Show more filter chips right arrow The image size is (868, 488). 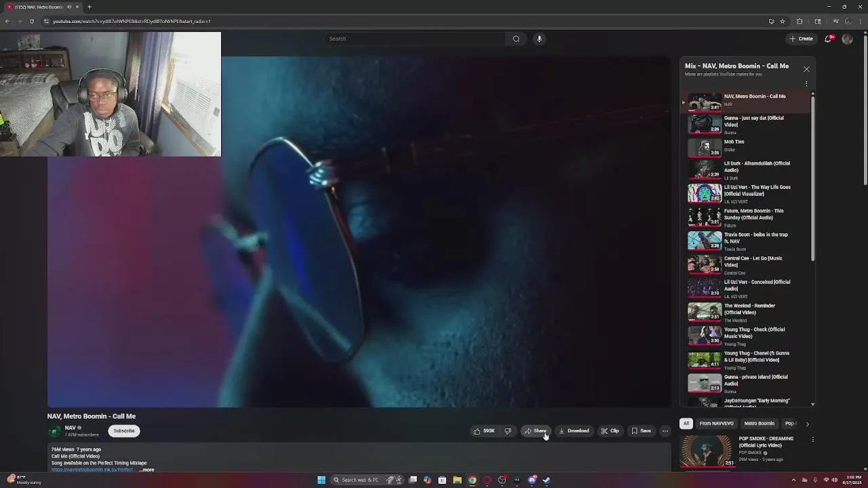coord(807,424)
